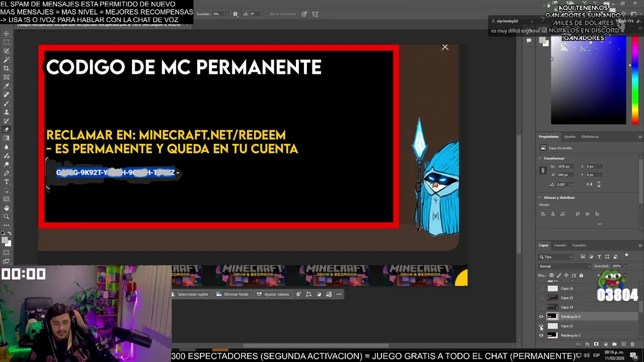Show the Capa 15 layer
The width and height of the screenshot is (644, 362).
click(541, 298)
